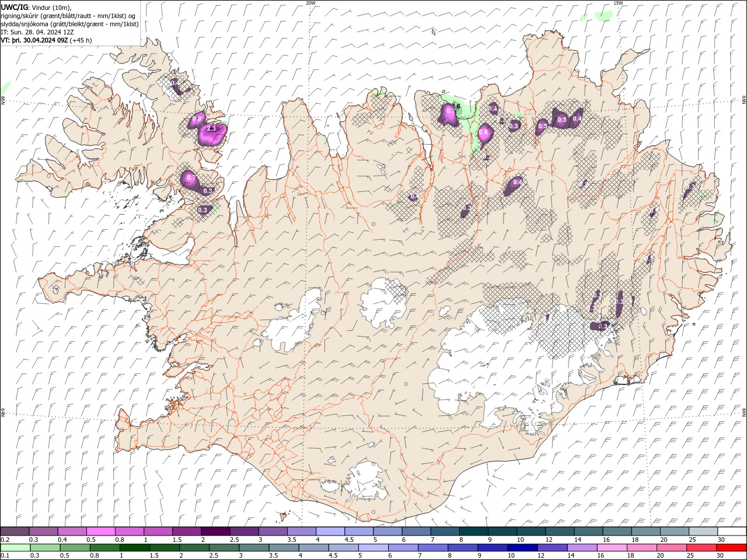Click the valid time 'VT: þri. 30.04.2024 09Z'

click(x=34, y=40)
